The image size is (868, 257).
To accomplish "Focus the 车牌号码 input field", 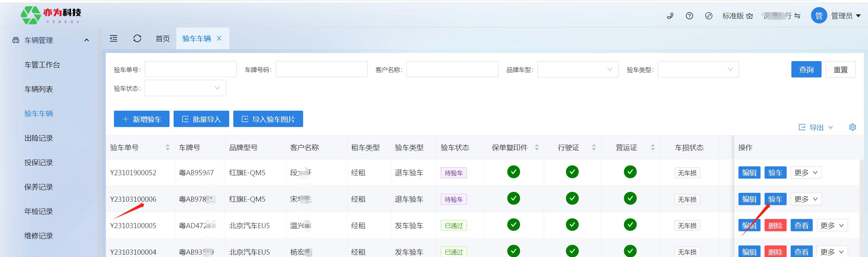I will (x=321, y=69).
